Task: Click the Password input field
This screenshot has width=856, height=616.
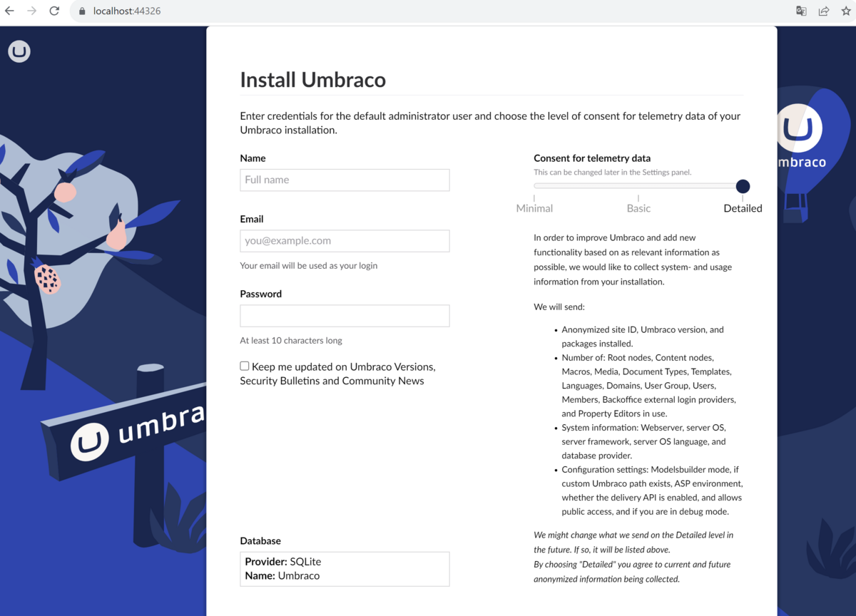Action: (345, 316)
